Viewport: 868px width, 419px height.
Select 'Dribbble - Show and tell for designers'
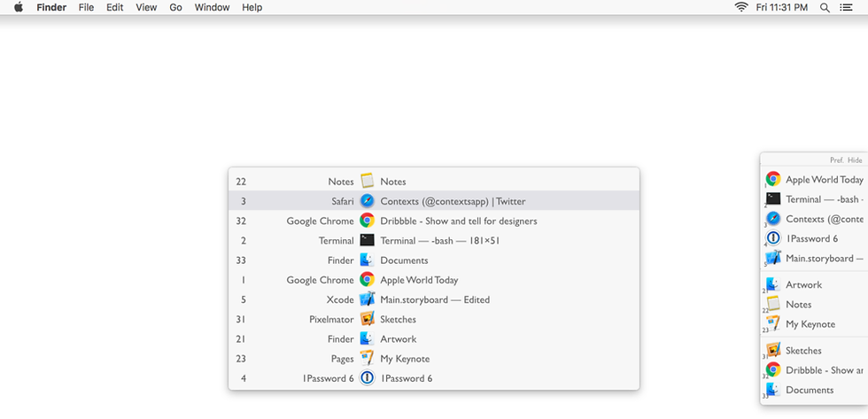click(x=459, y=221)
